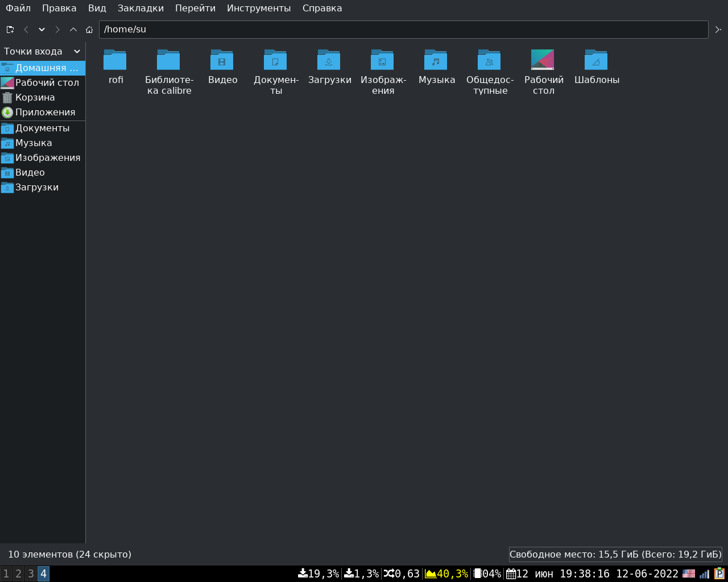Screen dimensions: 728x582
Task: Click the go button beside path bar
Action: [718, 30]
